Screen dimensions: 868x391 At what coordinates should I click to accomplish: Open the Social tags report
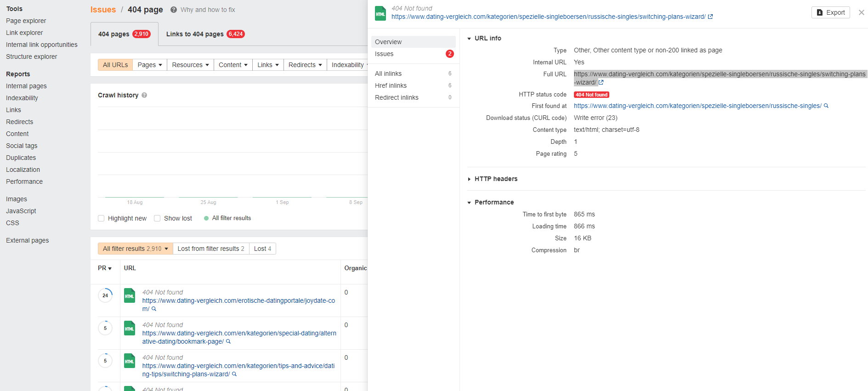22,146
